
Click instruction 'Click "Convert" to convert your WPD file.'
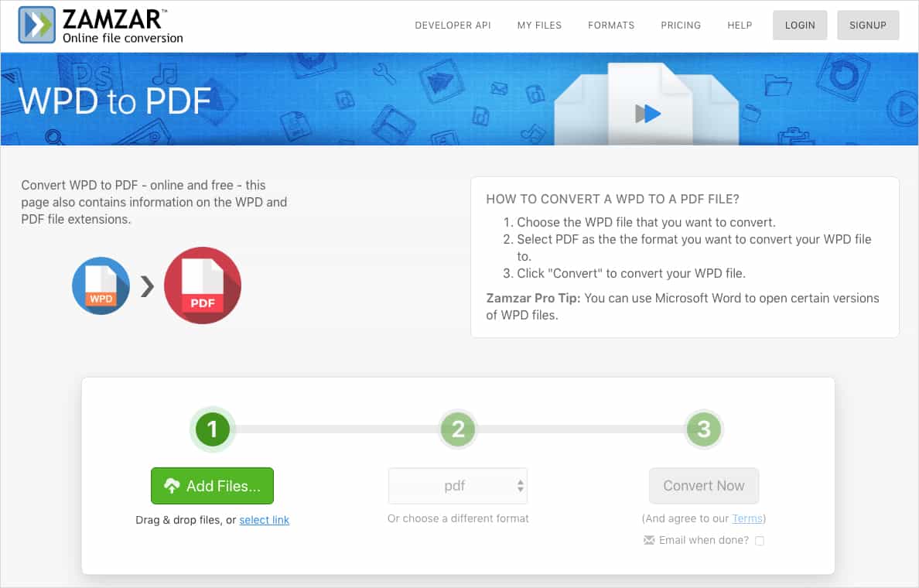coord(631,273)
